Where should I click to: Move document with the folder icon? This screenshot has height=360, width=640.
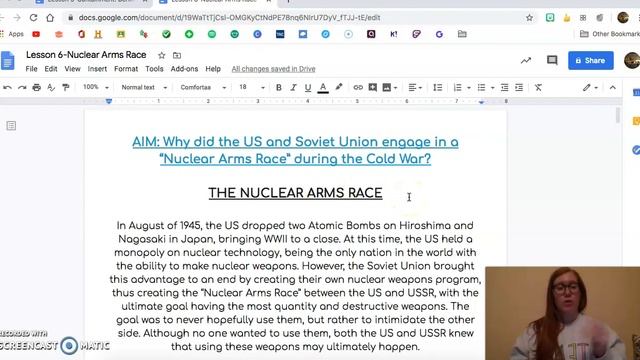tap(177, 55)
